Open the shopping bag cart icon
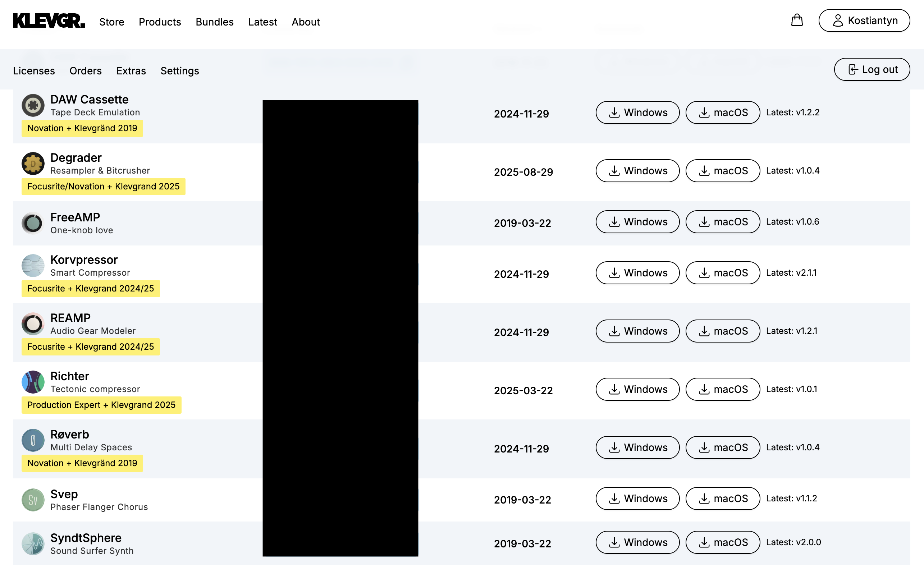 coord(796,20)
